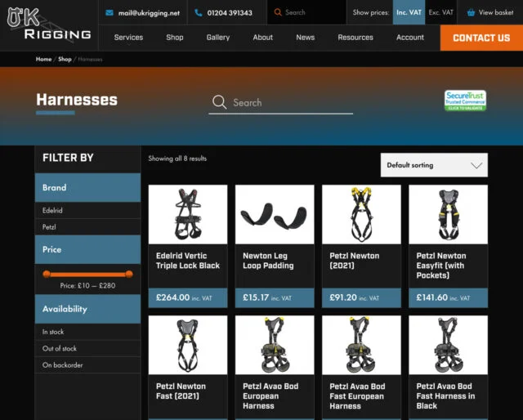523x420 pixels.
Task: Click the £264.00 inc. VAT price bar
Action: [188, 297]
